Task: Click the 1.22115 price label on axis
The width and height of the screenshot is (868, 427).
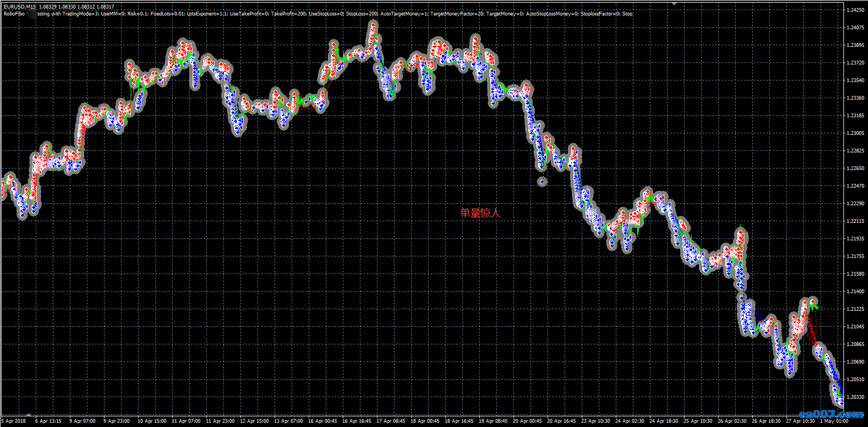Action: click(x=855, y=221)
